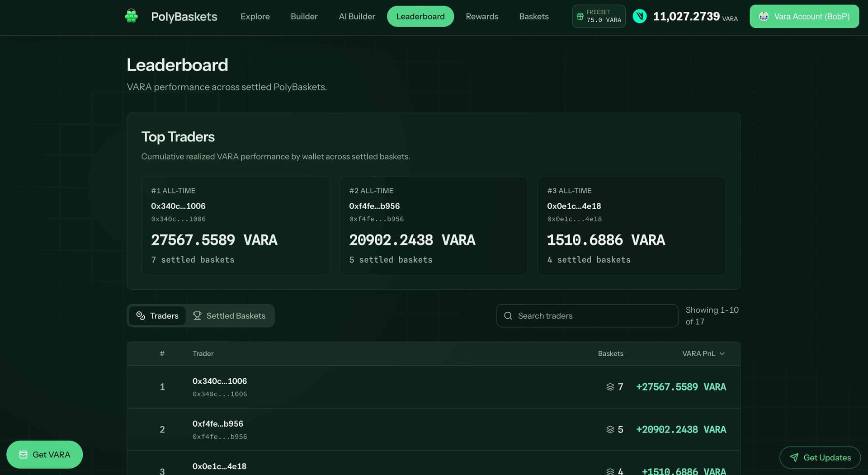The height and width of the screenshot is (475, 868).
Task: Select the Leaderboard nav item
Action: 420,16
